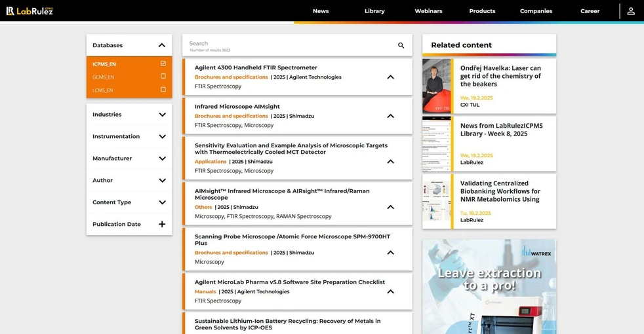Expand the Industries filter
644x334 pixels.
click(x=162, y=115)
